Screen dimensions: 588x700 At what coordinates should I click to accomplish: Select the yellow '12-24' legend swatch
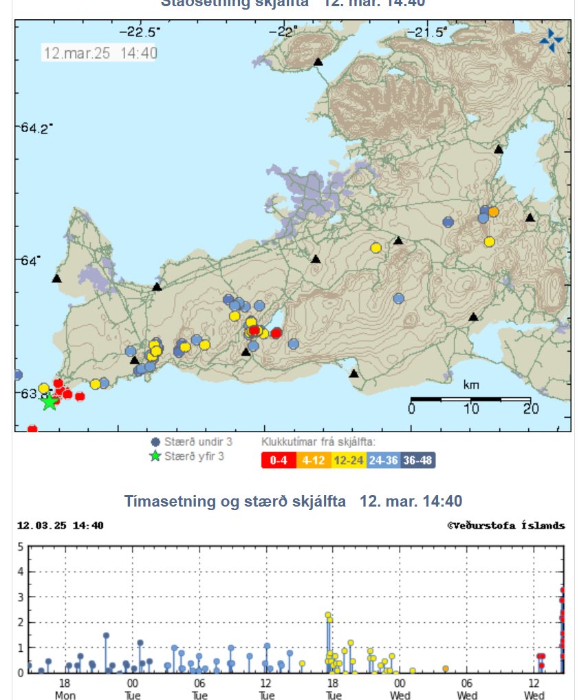[x=349, y=460]
